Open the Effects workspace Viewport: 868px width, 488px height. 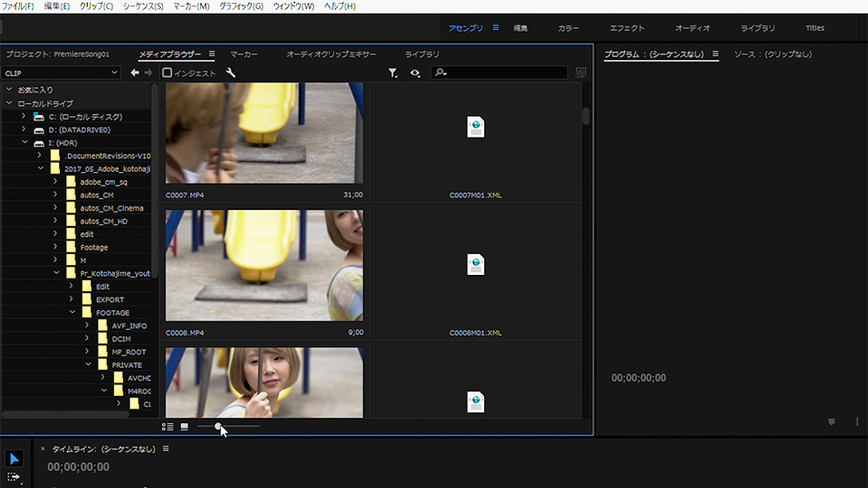point(627,28)
